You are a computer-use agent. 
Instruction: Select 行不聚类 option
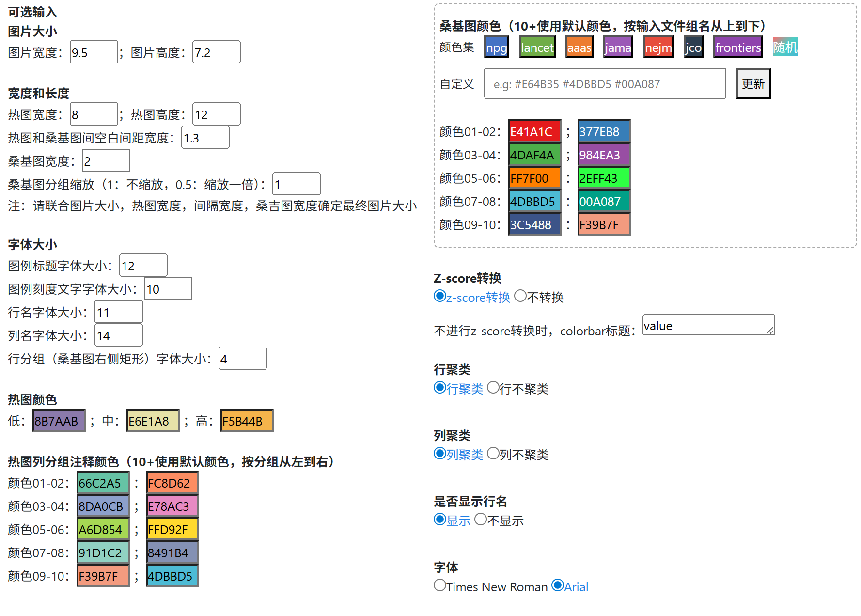[493, 387]
